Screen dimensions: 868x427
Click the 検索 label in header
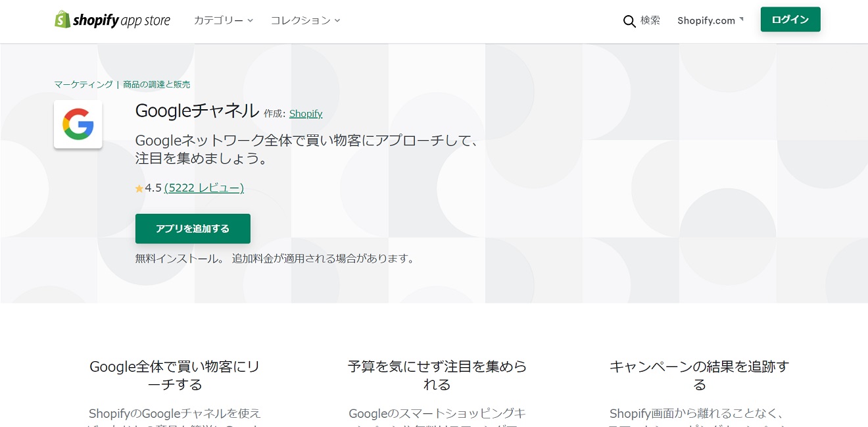pos(650,20)
